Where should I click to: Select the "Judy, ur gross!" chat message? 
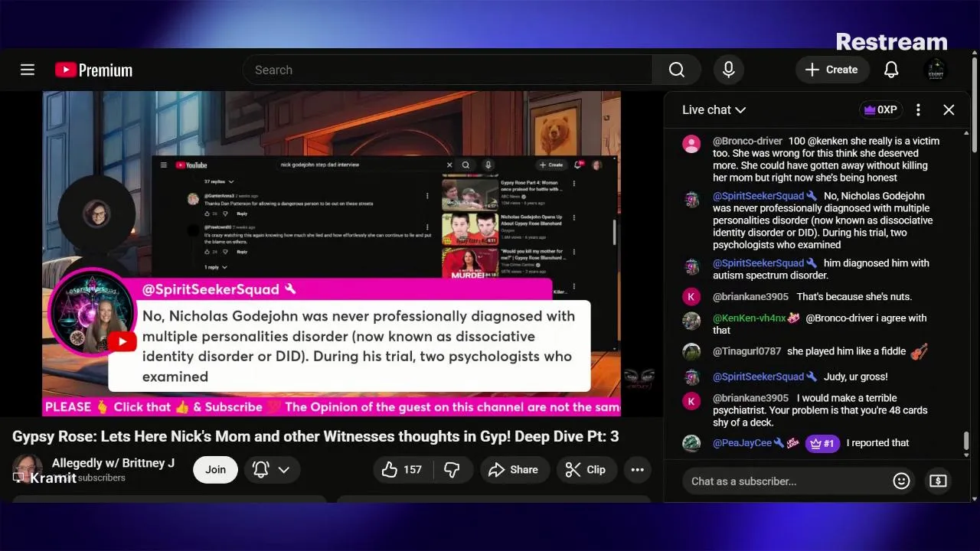(x=856, y=377)
